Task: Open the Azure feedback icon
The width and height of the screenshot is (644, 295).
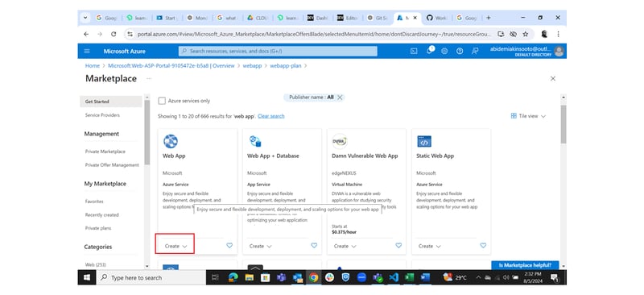Action: click(475, 51)
